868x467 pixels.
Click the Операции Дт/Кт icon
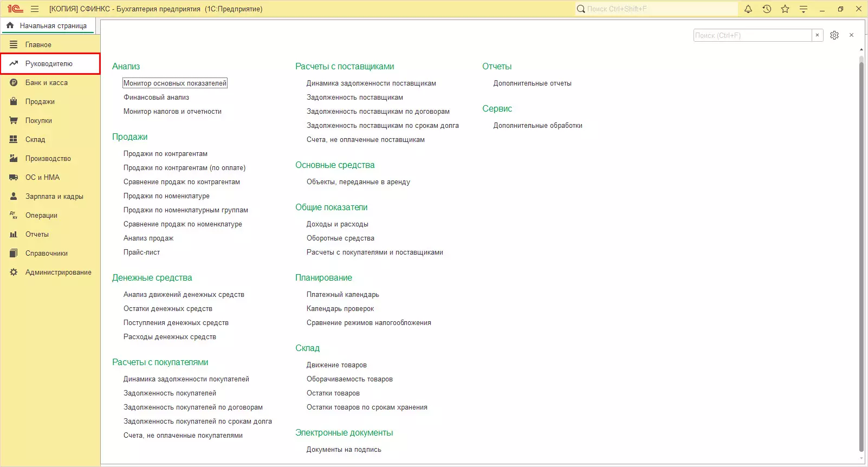[x=14, y=216]
